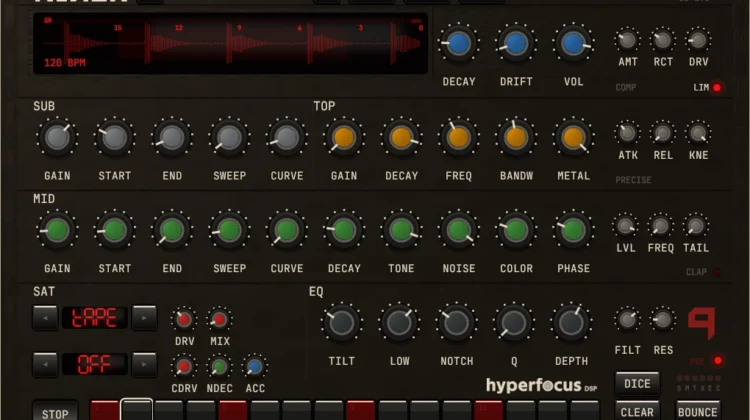Screen dimensions: 750x420
Task: Click the green COLOR knob
Action: point(516,230)
